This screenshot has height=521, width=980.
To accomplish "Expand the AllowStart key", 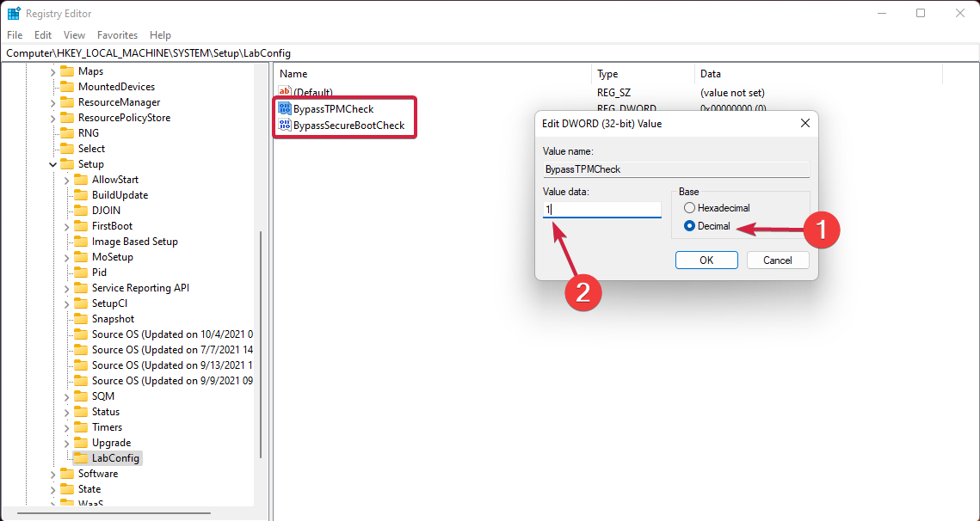I will pos(67,180).
